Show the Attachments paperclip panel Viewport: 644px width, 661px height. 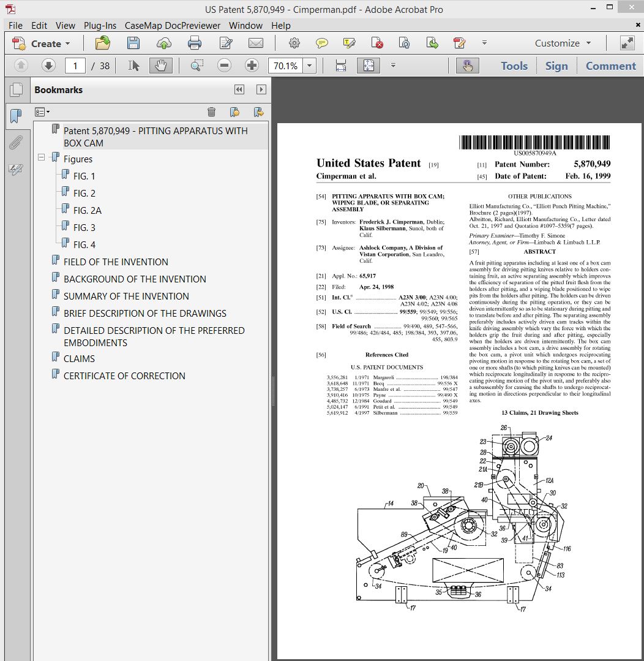pyautogui.click(x=15, y=143)
